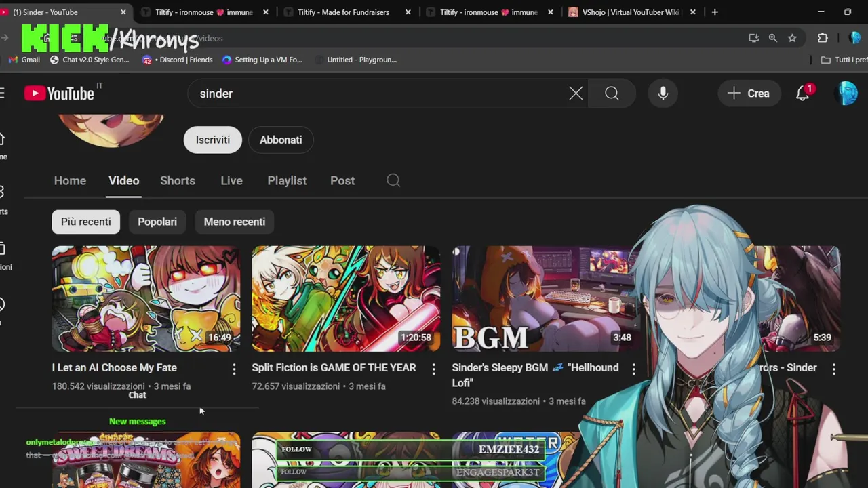Select the channel Shorts tab
The width and height of the screenshot is (868, 488).
pos(178,180)
